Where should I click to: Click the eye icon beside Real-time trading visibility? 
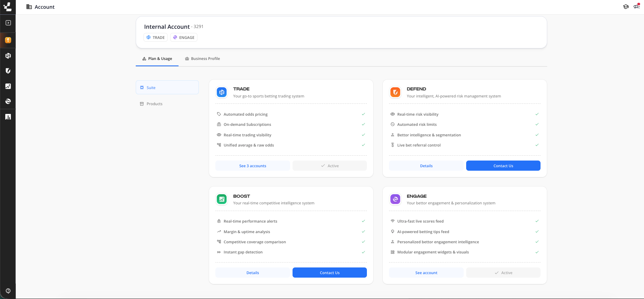point(219,135)
